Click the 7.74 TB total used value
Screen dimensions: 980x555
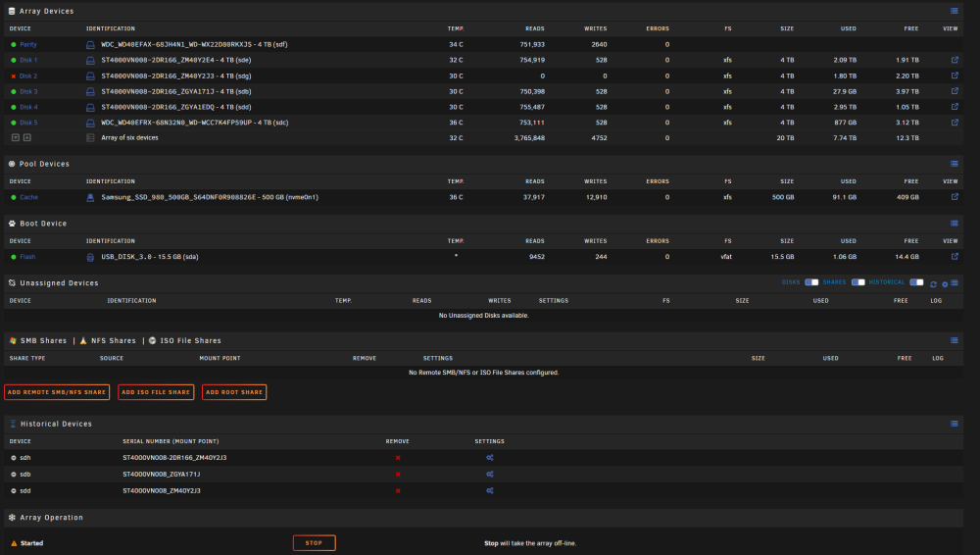coord(845,138)
